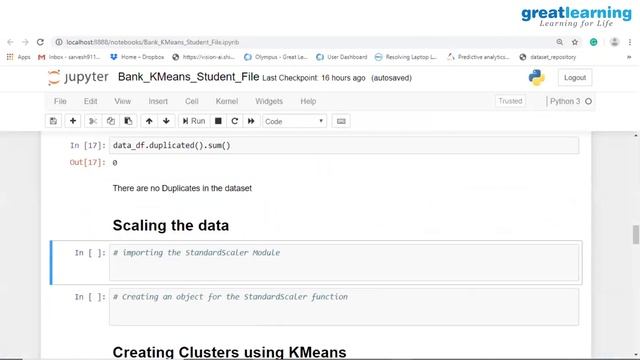Reload the page in the browser
Screen dimensions: 640x360
pyautogui.click(x=40, y=42)
